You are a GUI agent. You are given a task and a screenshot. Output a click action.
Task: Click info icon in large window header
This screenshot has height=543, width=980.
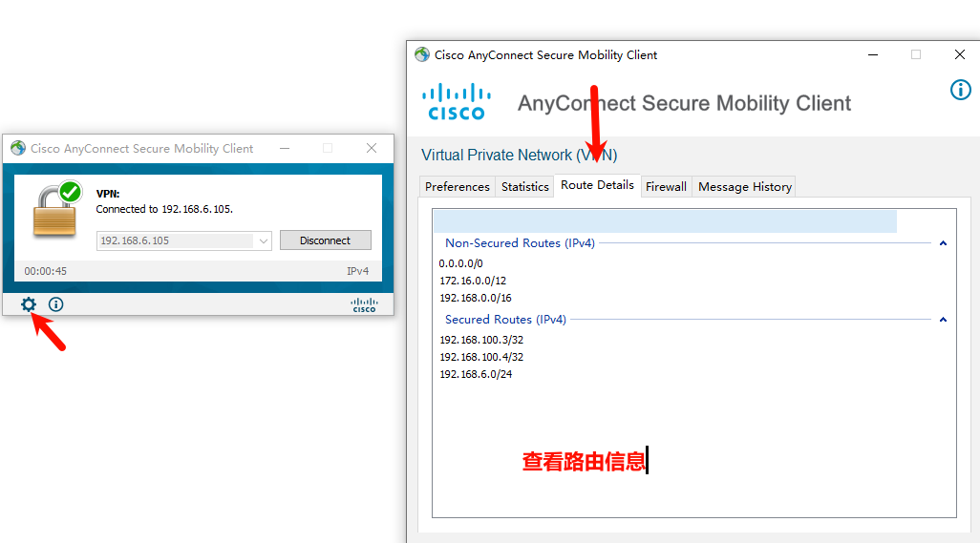pyautogui.click(x=961, y=90)
